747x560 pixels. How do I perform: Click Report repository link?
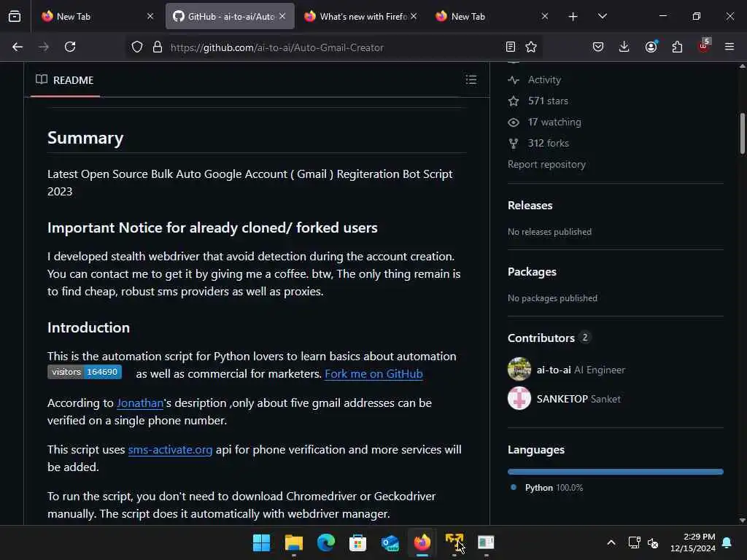(546, 164)
